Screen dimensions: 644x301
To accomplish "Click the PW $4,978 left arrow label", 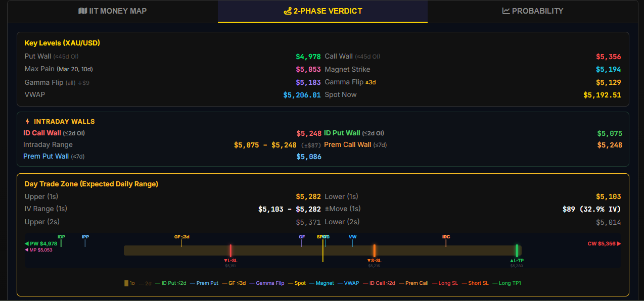I will click(41, 243).
